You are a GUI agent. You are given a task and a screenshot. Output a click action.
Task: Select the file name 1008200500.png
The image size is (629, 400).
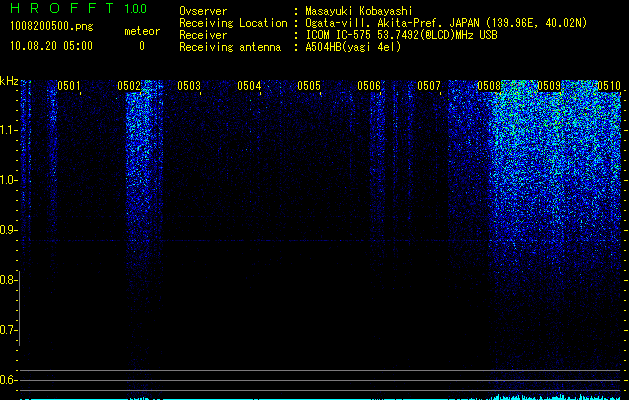point(52,26)
